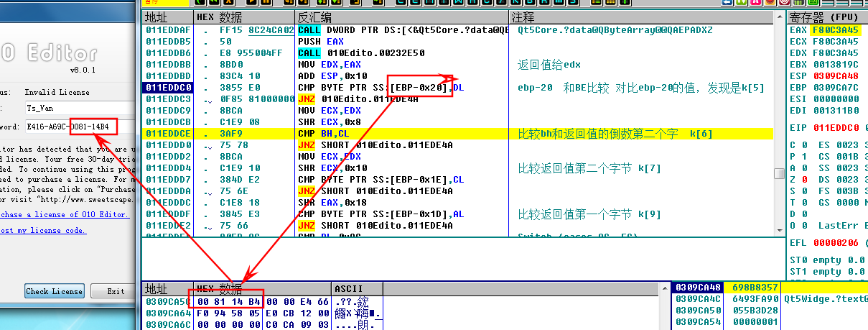Select dump row at address 0309CA6C
868x330 pixels.
tap(262, 325)
